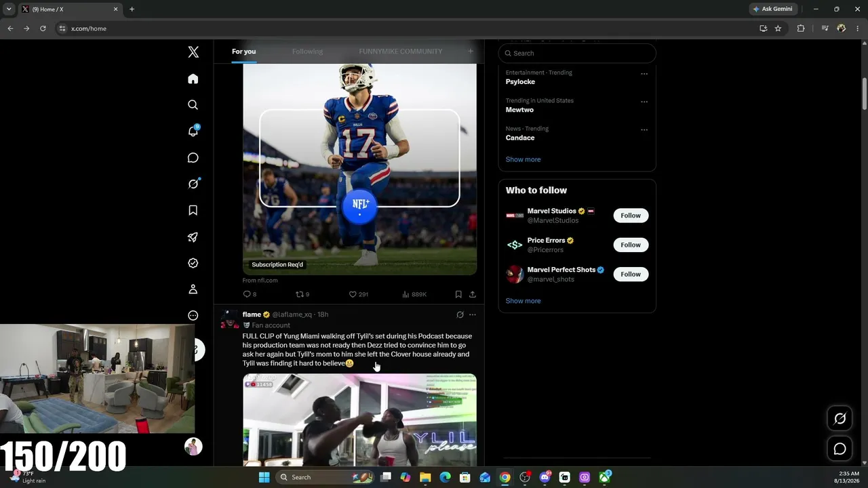This screenshot has width=868, height=488.
Task: Open Chrome profile avatar
Action: tap(842, 28)
